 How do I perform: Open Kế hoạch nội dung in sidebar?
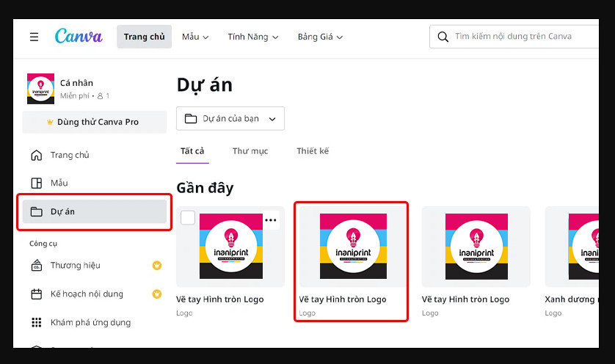point(95,294)
